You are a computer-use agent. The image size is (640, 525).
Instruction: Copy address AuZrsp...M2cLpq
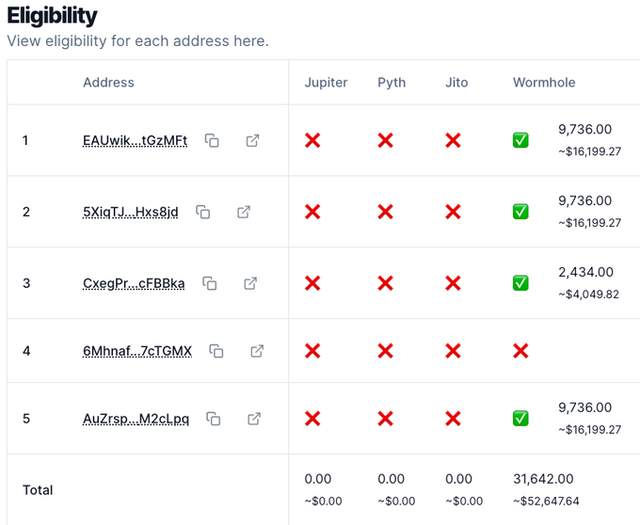pos(213,418)
